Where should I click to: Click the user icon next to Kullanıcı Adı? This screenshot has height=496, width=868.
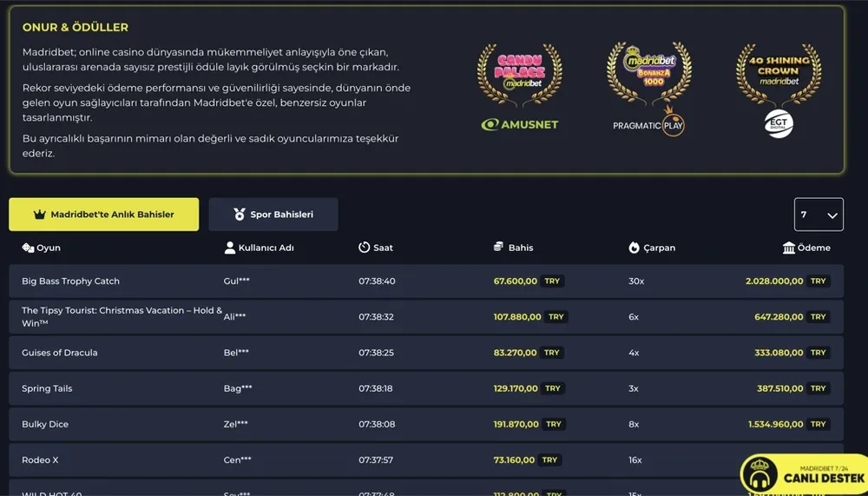click(x=230, y=248)
